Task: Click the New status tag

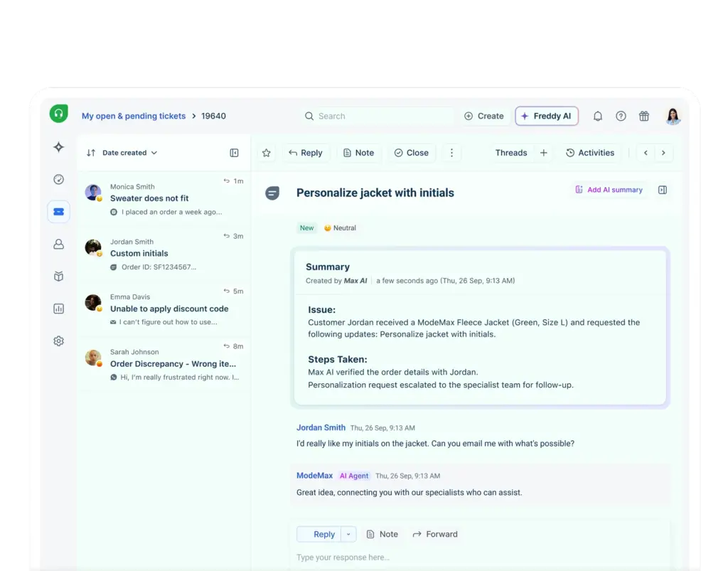Action: click(x=306, y=228)
